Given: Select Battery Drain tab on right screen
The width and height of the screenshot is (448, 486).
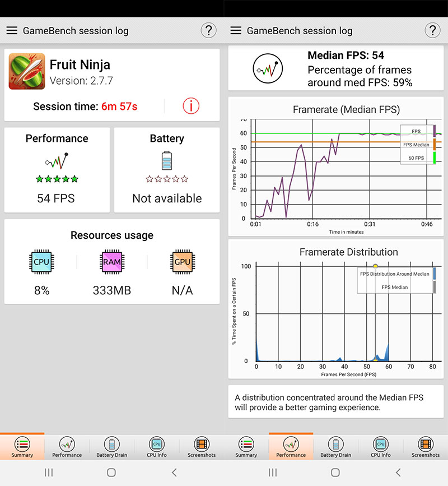Looking at the screenshot, I should coord(336,446).
